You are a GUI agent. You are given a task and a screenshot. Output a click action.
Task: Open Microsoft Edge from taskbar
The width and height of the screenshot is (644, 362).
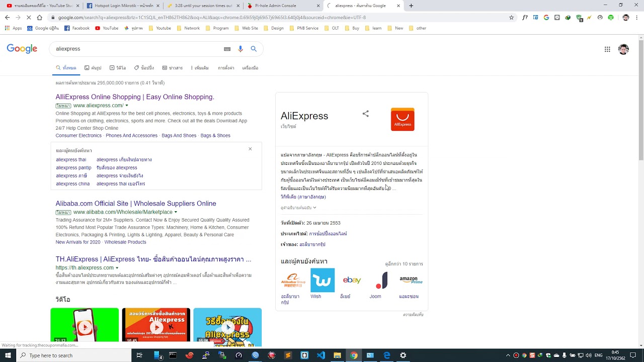(387, 355)
